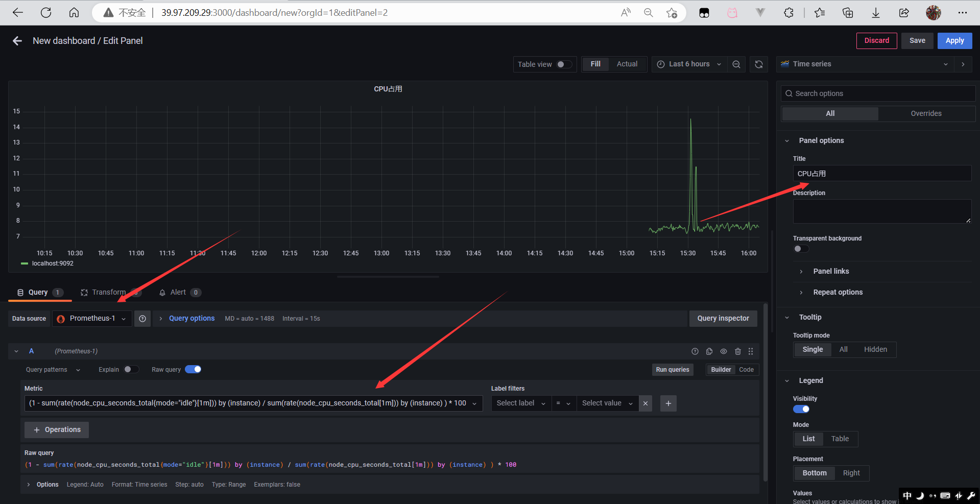This screenshot has height=504, width=980.
Task: Click Run queries button
Action: [673, 370]
